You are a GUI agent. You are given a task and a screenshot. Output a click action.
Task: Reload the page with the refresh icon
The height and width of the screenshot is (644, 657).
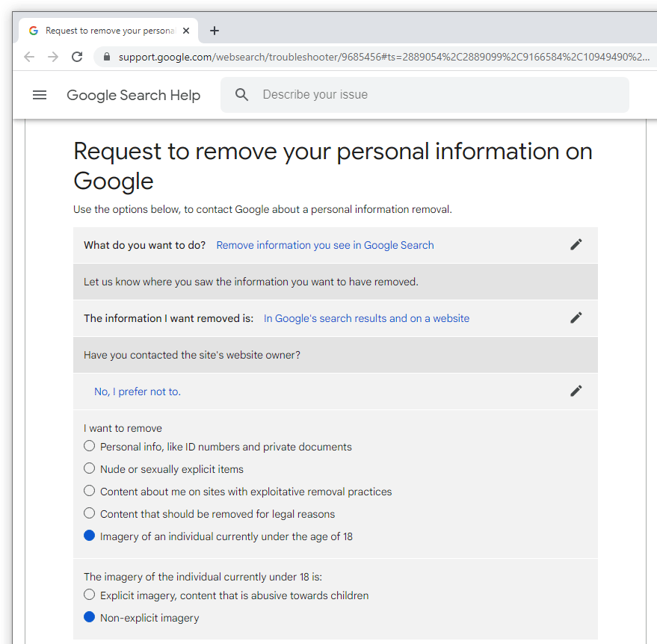click(x=77, y=57)
